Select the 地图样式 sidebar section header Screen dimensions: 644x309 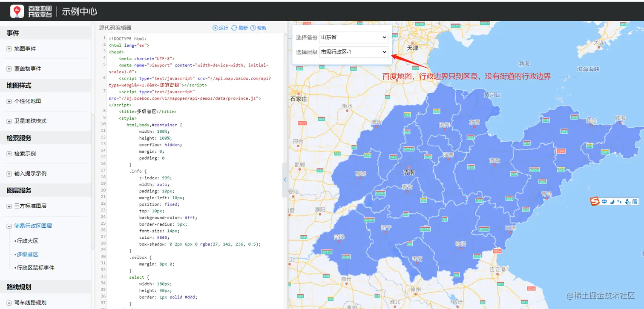[x=46, y=86]
